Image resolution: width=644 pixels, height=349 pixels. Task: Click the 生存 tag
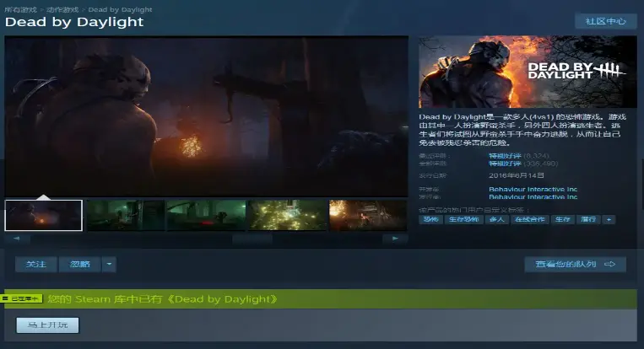coord(563,219)
